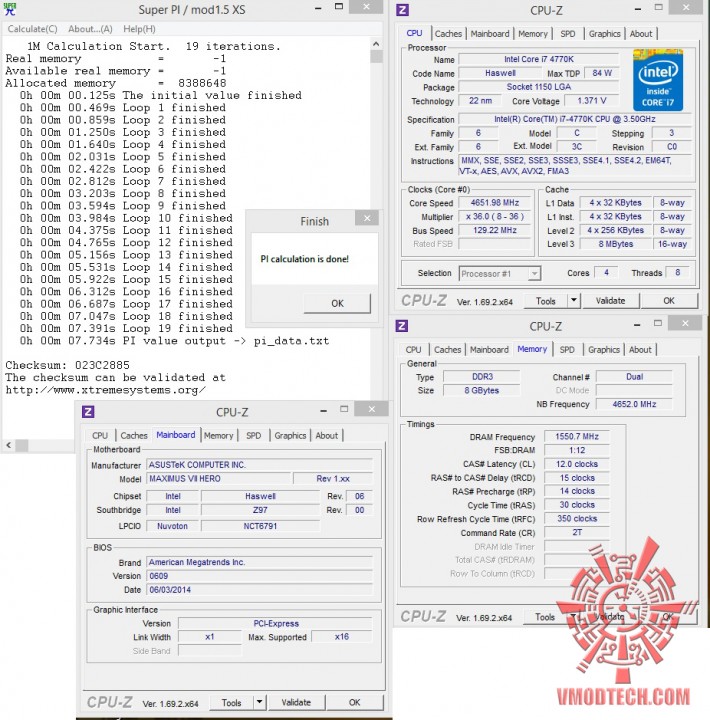Switch to Caches tab in Memory window
710x720 pixels.
[447, 349]
